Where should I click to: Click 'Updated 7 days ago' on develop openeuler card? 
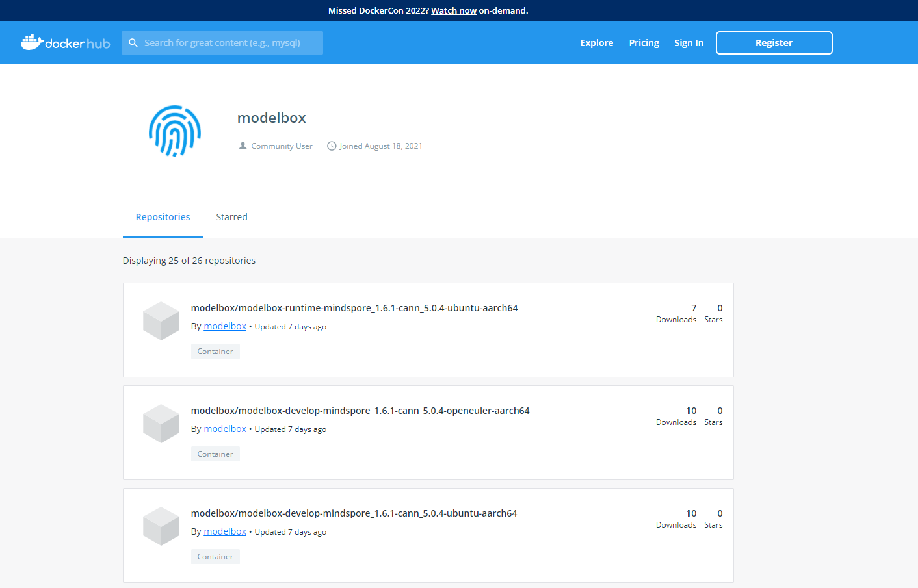(x=291, y=429)
